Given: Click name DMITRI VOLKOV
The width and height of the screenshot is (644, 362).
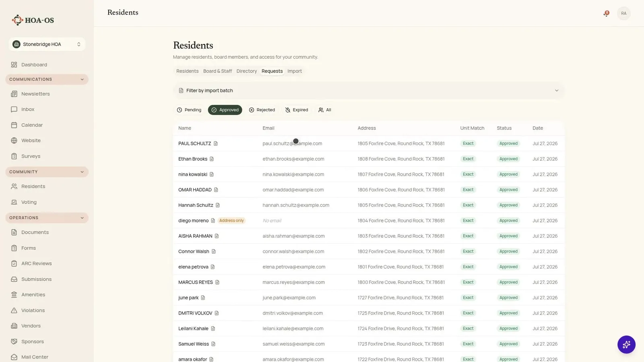Looking at the screenshot, I should point(195,313).
